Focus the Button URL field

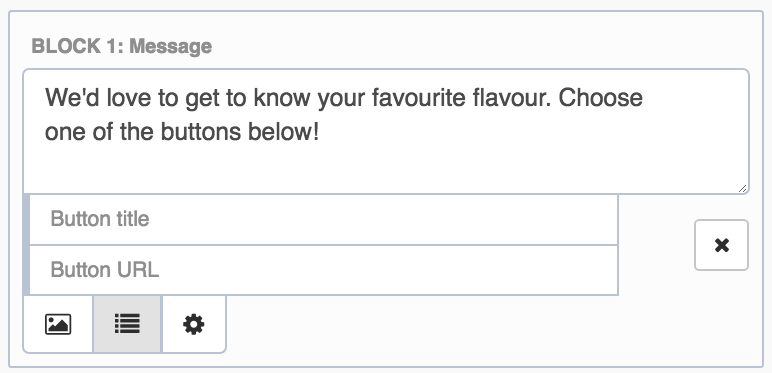323,270
